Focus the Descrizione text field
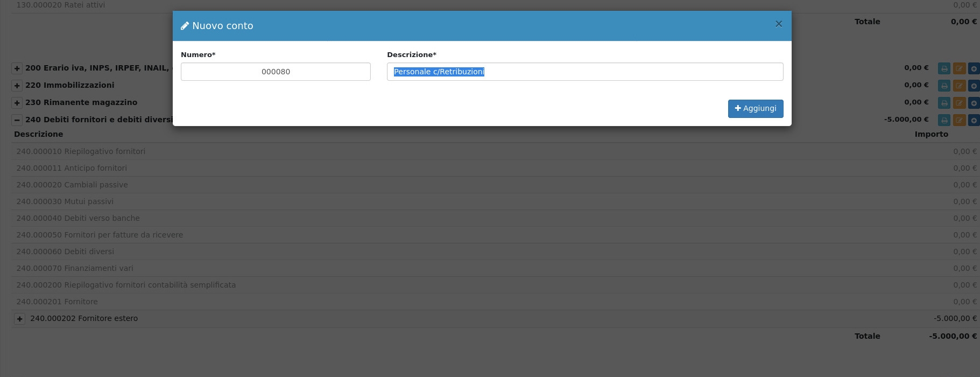 pos(584,72)
